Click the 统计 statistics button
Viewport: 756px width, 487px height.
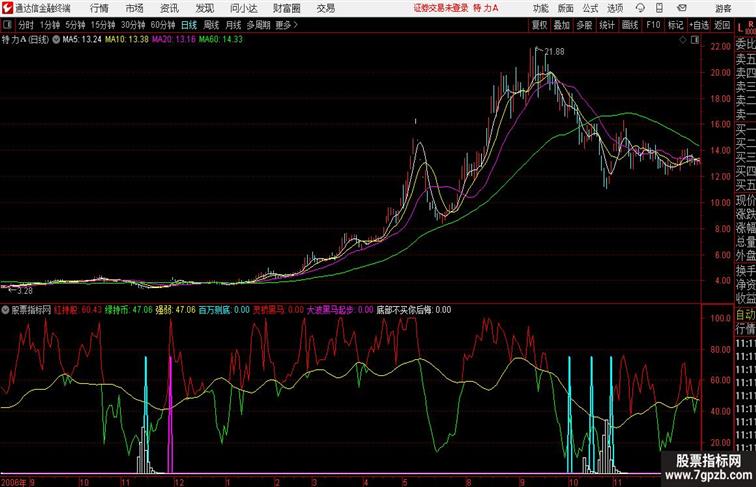(607, 25)
